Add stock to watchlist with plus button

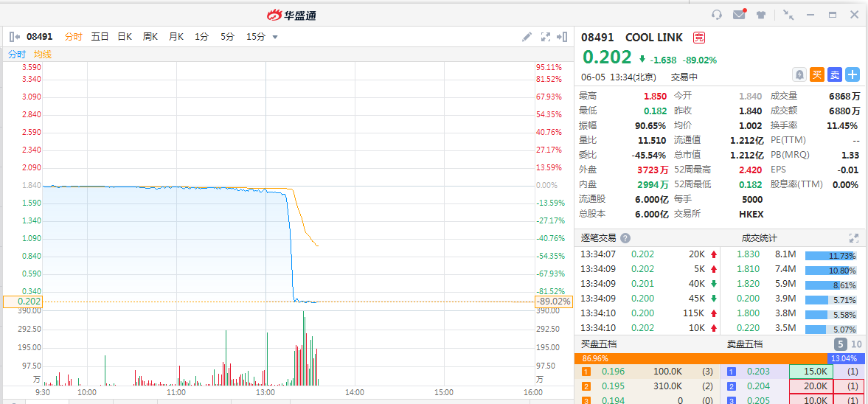click(x=853, y=74)
